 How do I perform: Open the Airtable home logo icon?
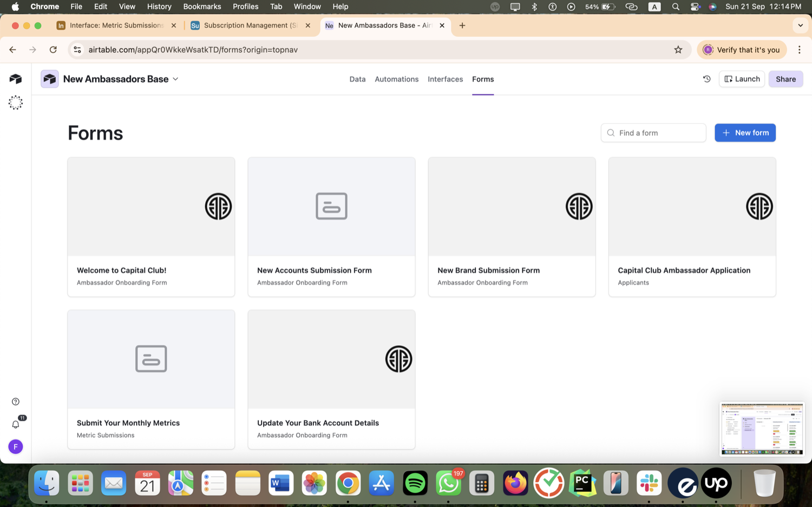tap(16, 79)
